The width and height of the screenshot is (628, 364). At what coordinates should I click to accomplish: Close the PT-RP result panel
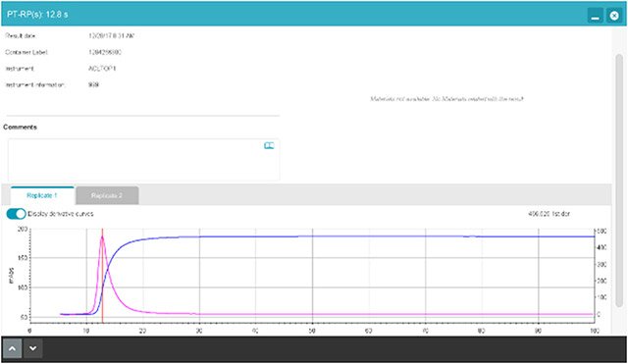point(614,16)
